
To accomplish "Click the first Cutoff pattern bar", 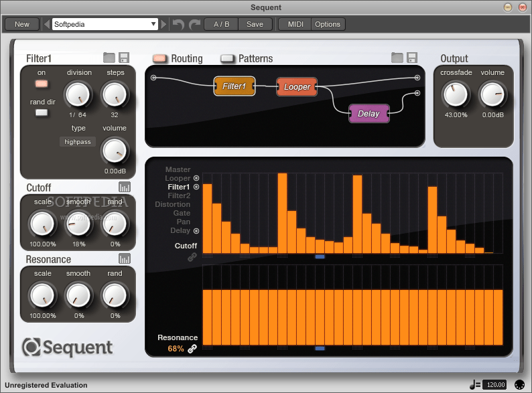I will (x=207, y=219).
